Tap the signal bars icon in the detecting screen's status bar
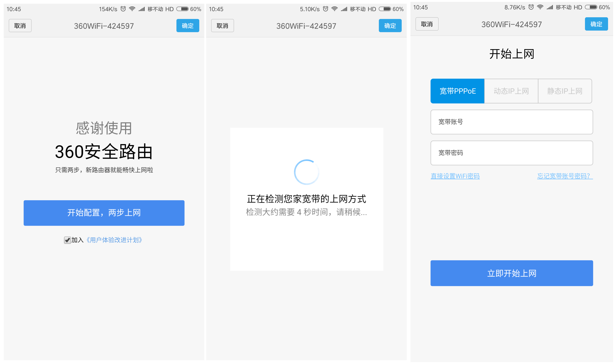615x364 pixels. (x=344, y=9)
